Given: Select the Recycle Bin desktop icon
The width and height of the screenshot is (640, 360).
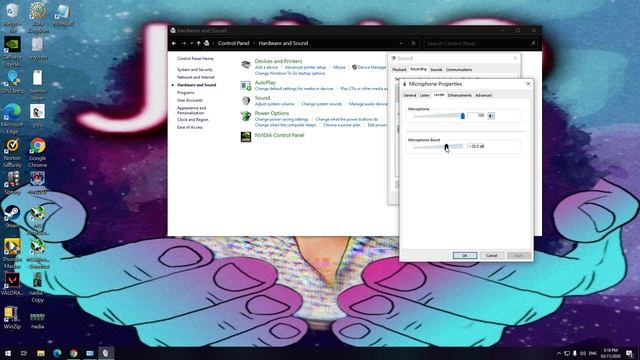Looking at the screenshot, I should tap(12, 17).
